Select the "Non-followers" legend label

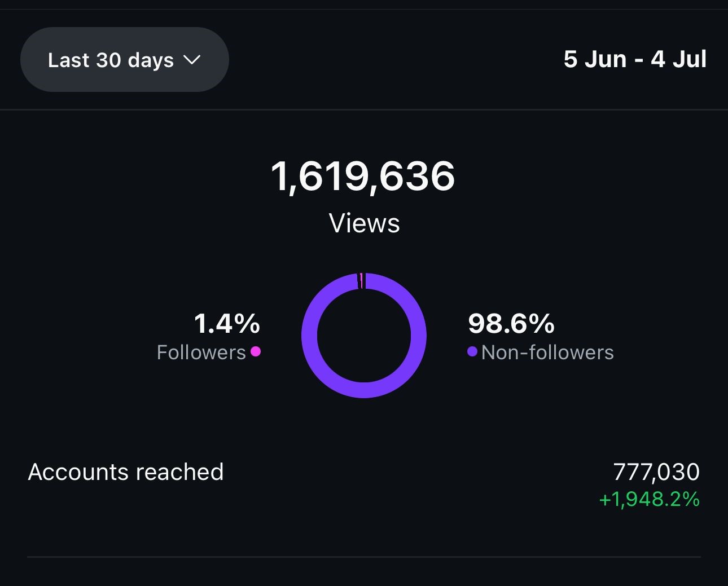pos(547,353)
